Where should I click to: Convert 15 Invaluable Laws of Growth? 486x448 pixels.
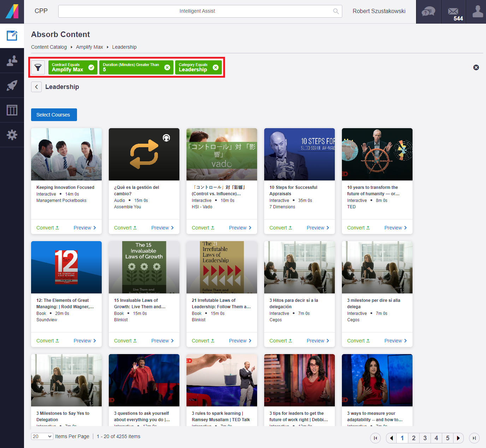125,341
